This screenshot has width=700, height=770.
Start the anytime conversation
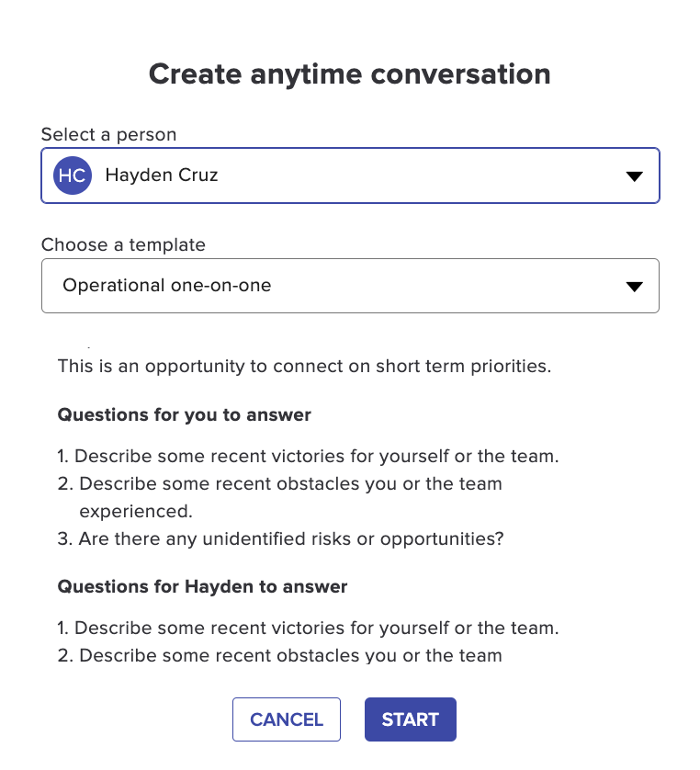[411, 719]
